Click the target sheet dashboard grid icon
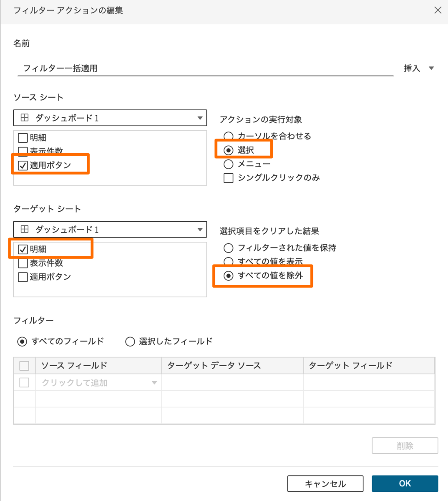Image resolution: width=448 pixels, height=501 pixels. tap(25, 229)
